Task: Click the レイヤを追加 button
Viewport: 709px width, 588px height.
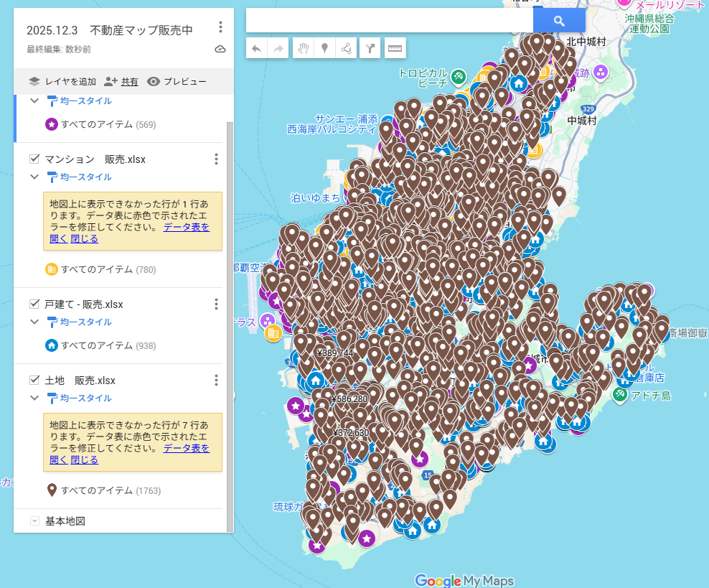Action: (x=62, y=82)
